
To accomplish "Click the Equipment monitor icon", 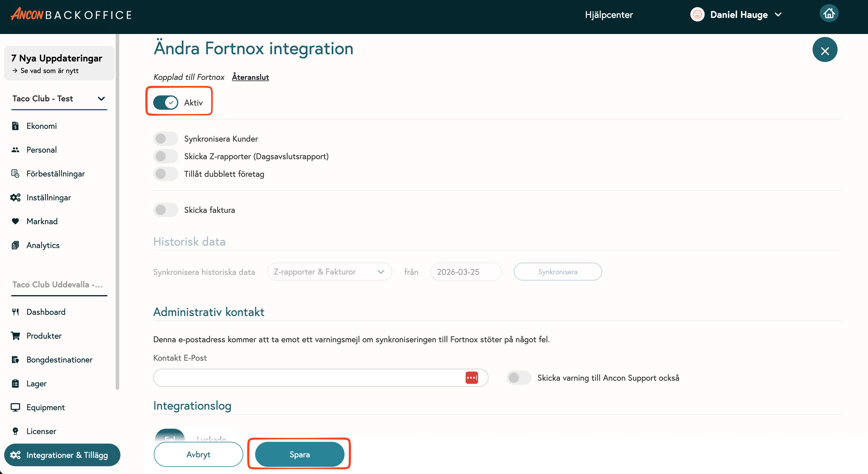I will (x=15, y=407).
